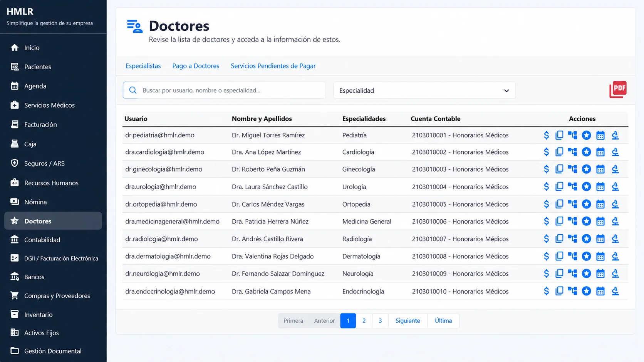This screenshot has width=644, height=362.
Task: Open the Pago a Doctores tab
Action: (196, 66)
